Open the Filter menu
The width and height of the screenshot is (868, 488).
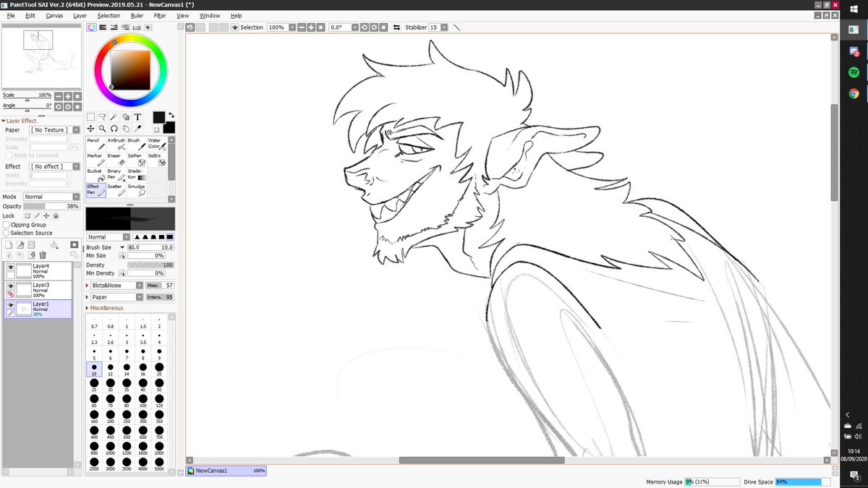(160, 15)
